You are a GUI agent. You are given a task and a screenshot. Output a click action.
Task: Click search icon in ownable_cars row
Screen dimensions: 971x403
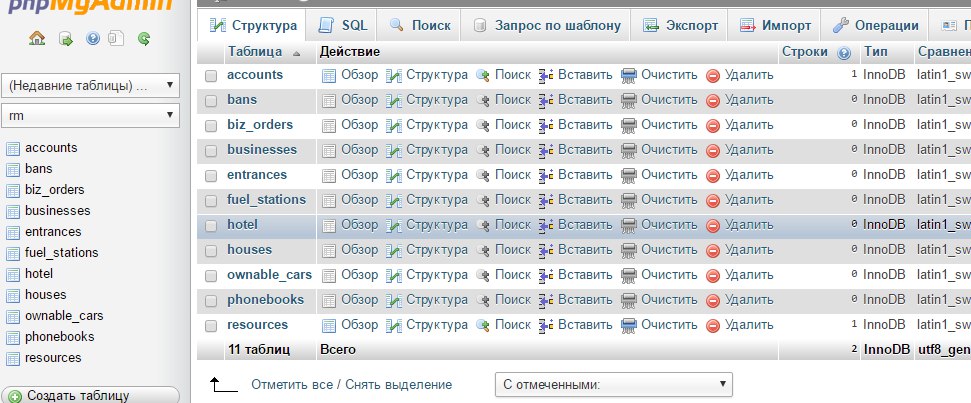pos(483,275)
